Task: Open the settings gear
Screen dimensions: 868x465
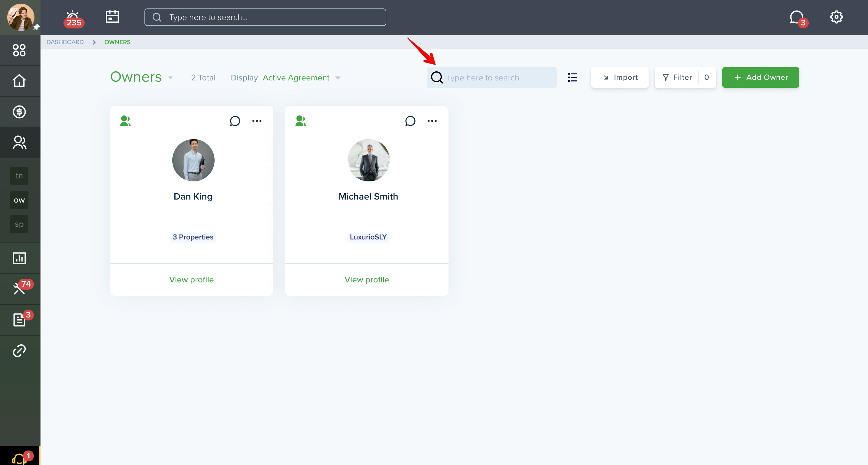Action: click(x=836, y=17)
